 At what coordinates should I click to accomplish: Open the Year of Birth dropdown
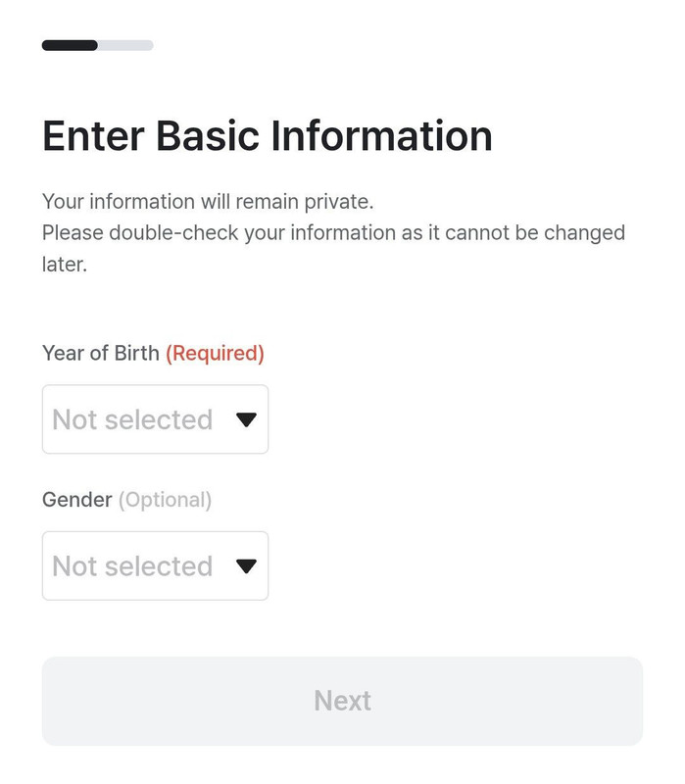coord(155,419)
